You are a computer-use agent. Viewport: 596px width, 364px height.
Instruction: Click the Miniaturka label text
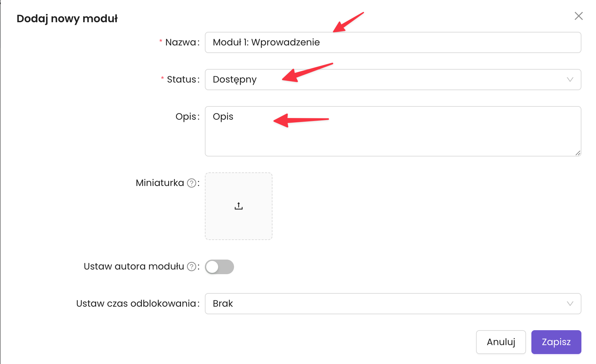pyautogui.click(x=160, y=183)
